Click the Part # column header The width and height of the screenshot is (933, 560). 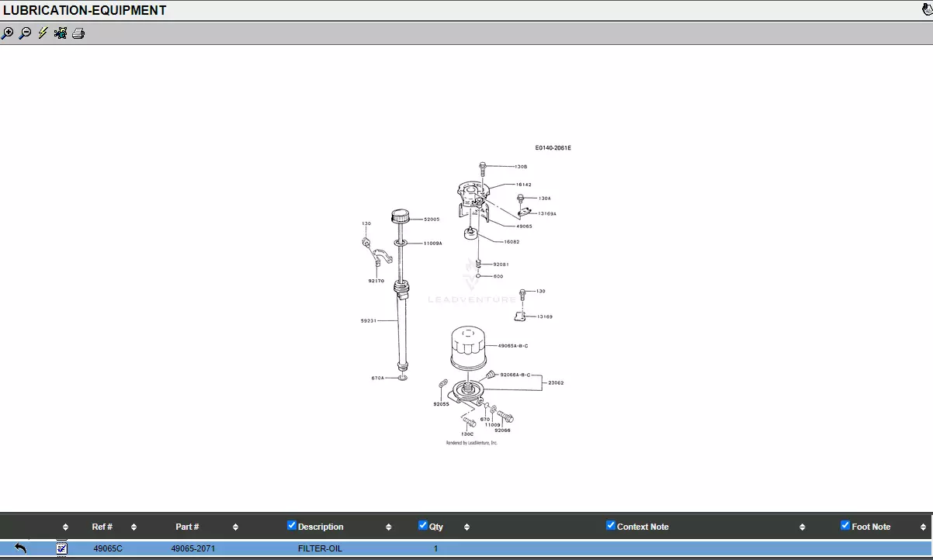click(x=187, y=527)
